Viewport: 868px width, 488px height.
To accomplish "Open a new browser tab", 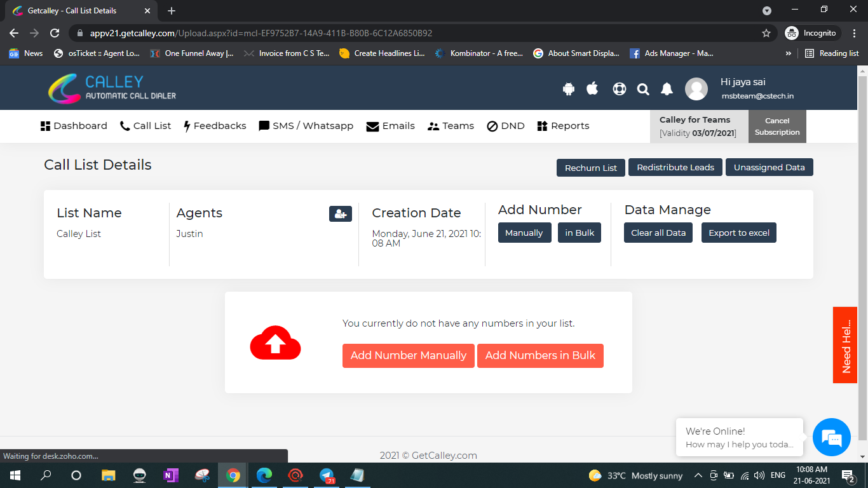I will point(172,11).
